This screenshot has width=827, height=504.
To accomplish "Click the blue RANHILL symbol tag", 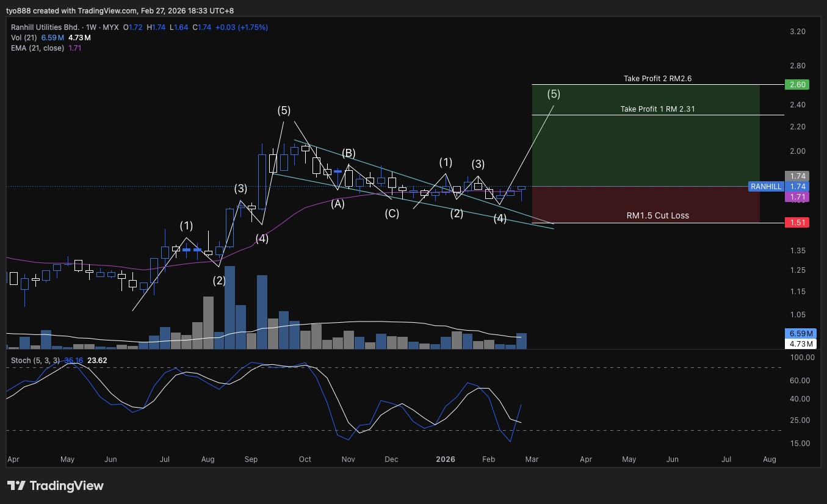I will 766,187.
